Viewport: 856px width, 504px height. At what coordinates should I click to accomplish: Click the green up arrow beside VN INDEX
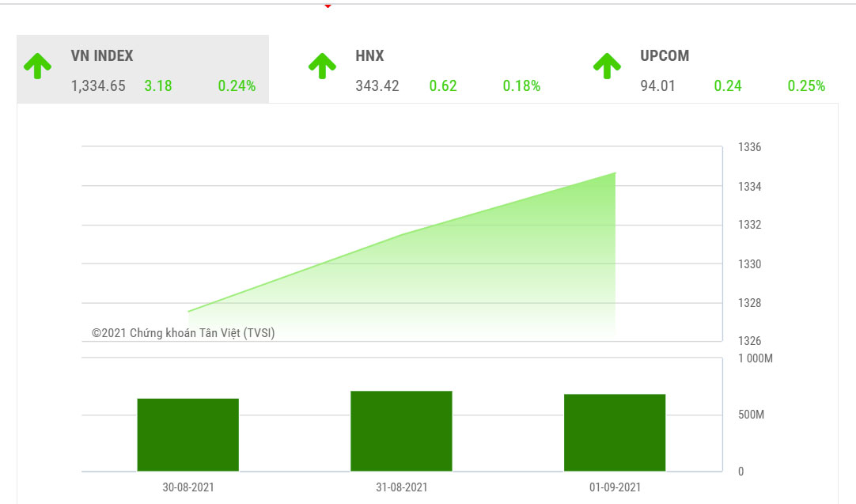pyautogui.click(x=37, y=66)
